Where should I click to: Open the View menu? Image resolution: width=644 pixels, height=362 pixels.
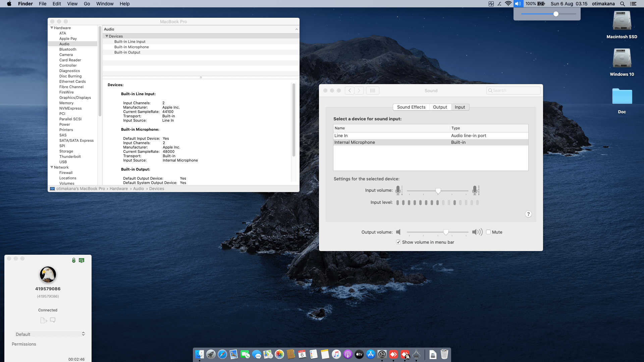(x=72, y=4)
